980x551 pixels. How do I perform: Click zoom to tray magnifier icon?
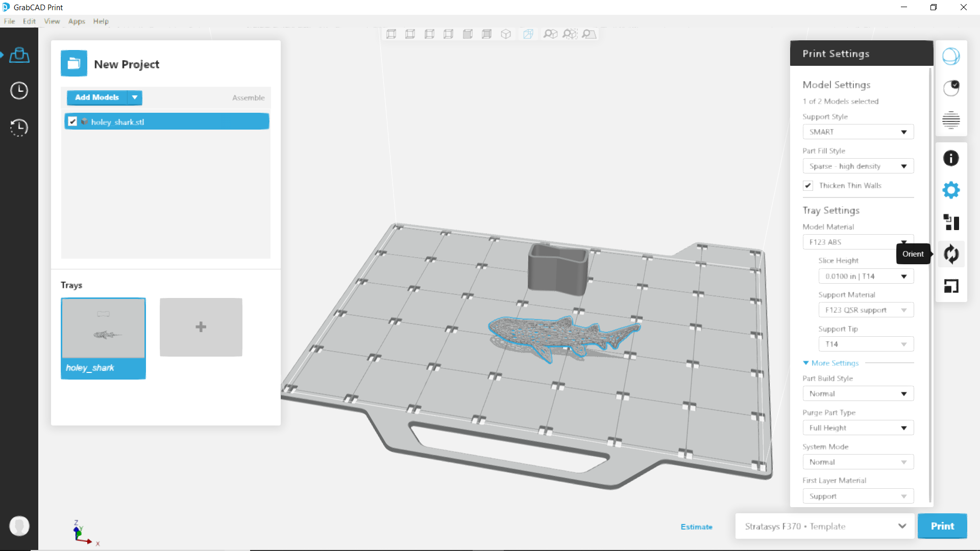click(x=589, y=34)
